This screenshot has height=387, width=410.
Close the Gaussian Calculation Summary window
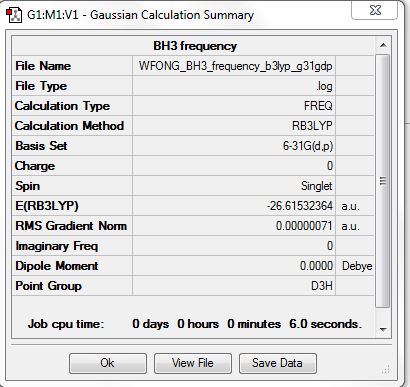(x=375, y=10)
